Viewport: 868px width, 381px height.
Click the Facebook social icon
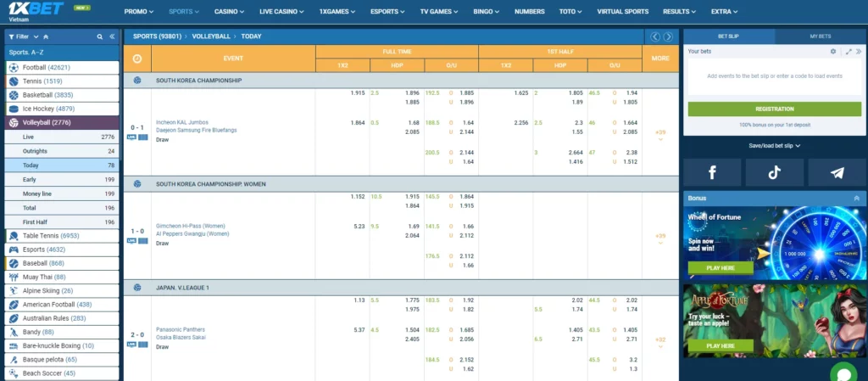[712, 172]
